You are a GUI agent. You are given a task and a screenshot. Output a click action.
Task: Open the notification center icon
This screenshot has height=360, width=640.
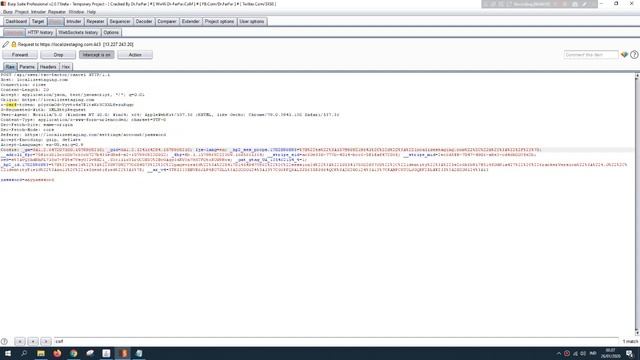(630, 353)
